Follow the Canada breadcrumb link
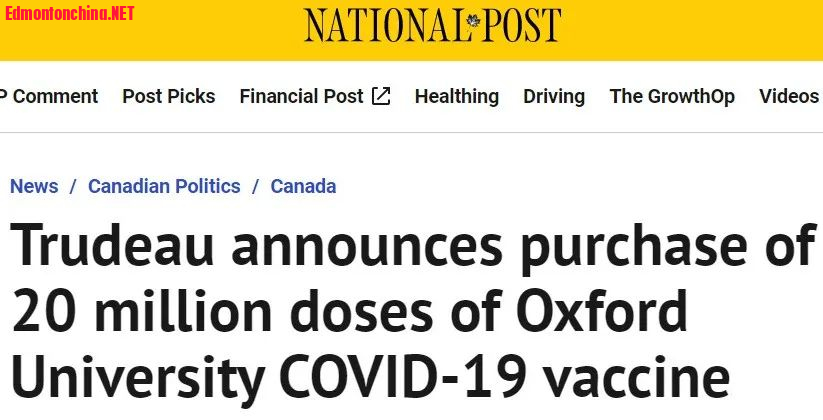 point(303,186)
